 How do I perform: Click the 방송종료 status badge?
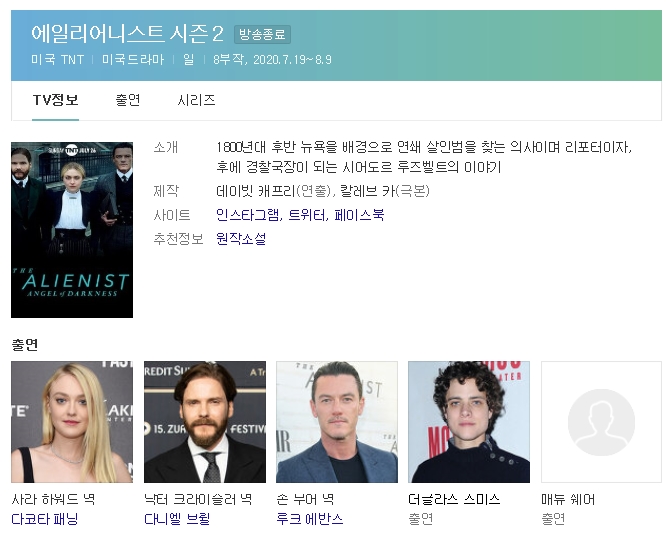point(262,35)
